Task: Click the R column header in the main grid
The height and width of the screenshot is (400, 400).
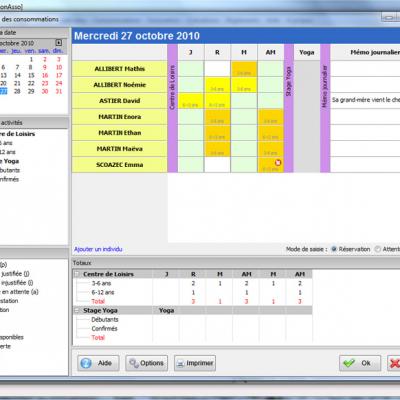Action: tap(217, 52)
